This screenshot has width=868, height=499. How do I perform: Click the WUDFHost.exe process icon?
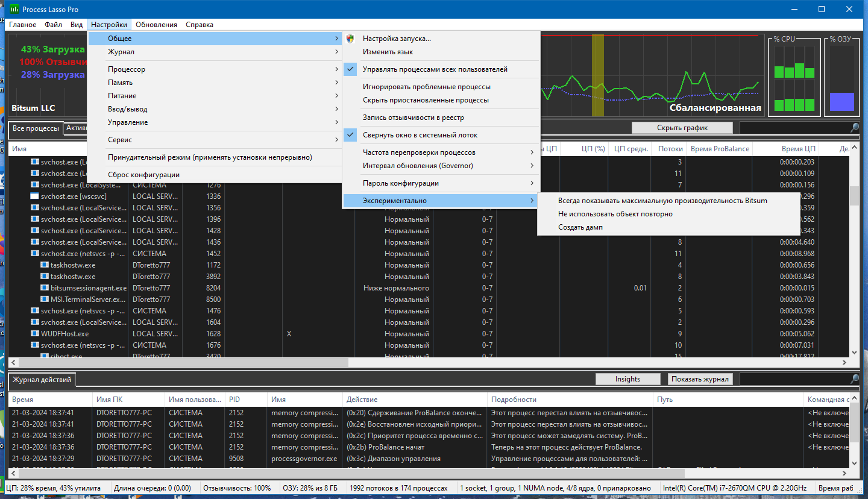[x=35, y=334]
